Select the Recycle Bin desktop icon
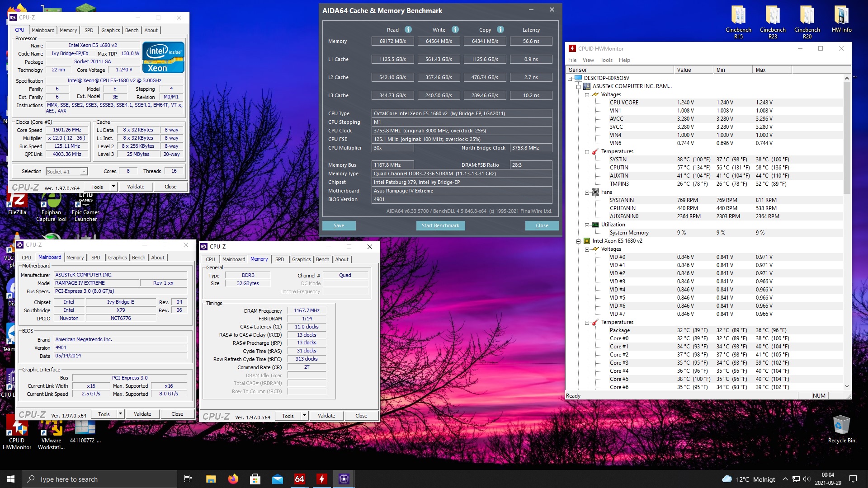Viewport: 868px width, 488px height. [x=841, y=429]
